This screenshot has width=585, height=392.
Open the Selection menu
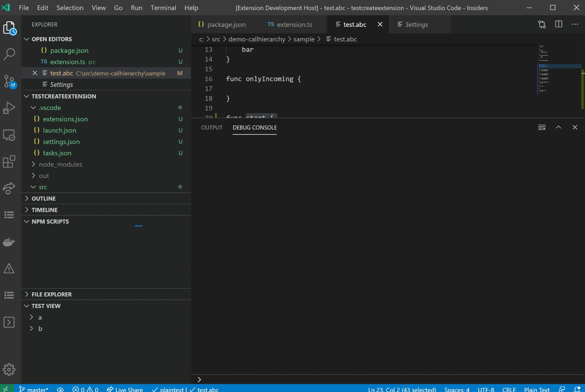click(70, 8)
